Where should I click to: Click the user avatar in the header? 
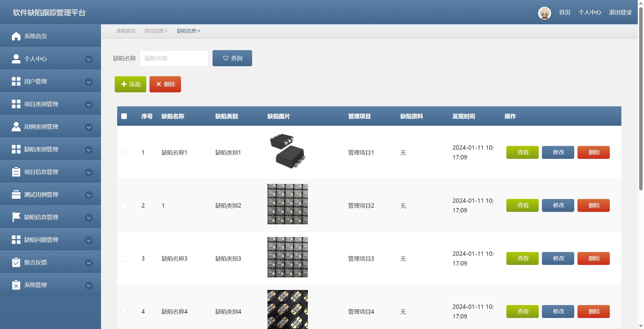tap(544, 13)
